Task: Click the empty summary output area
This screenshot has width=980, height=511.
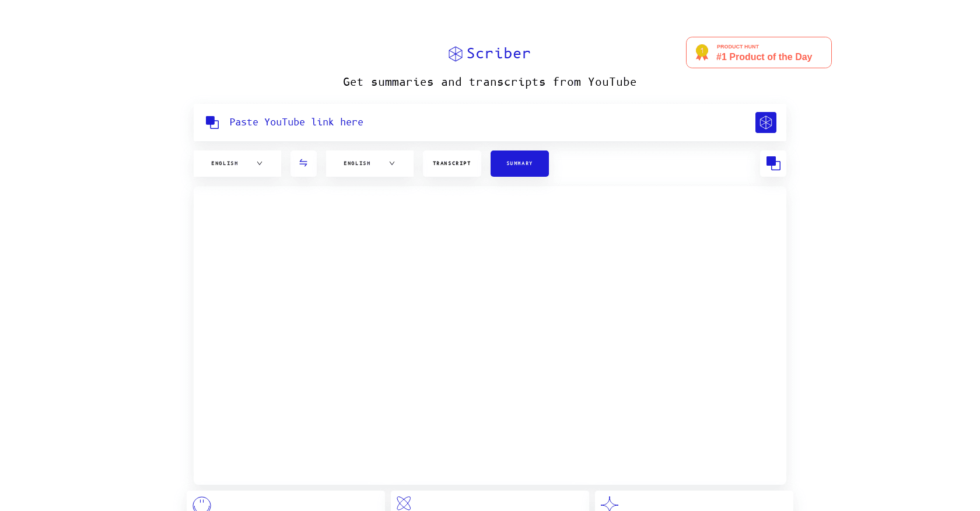Action: [x=490, y=335]
